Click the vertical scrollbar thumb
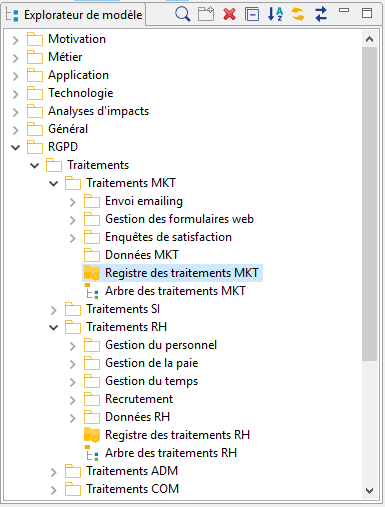Viewport: 385px width, 507px height. point(369,204)
